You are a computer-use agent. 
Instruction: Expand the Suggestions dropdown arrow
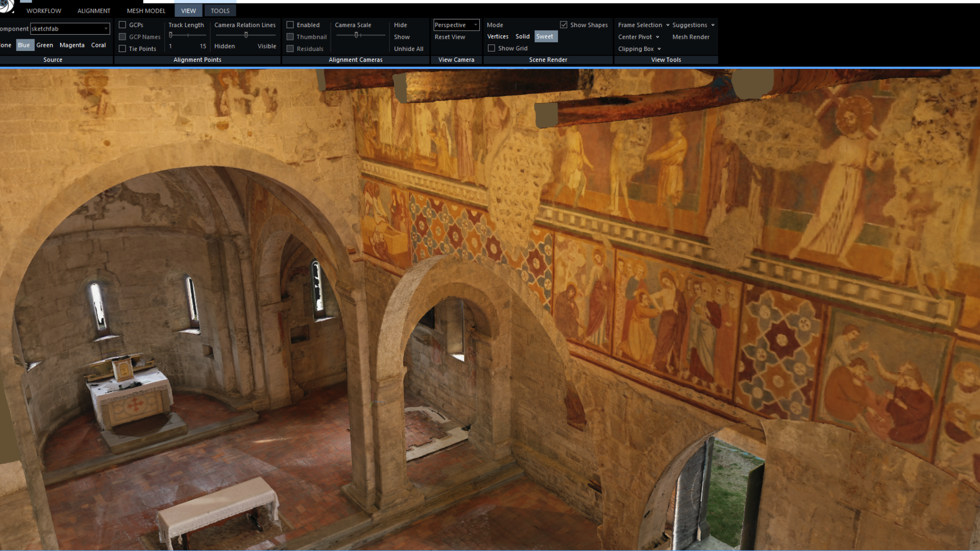click(713, 25)
